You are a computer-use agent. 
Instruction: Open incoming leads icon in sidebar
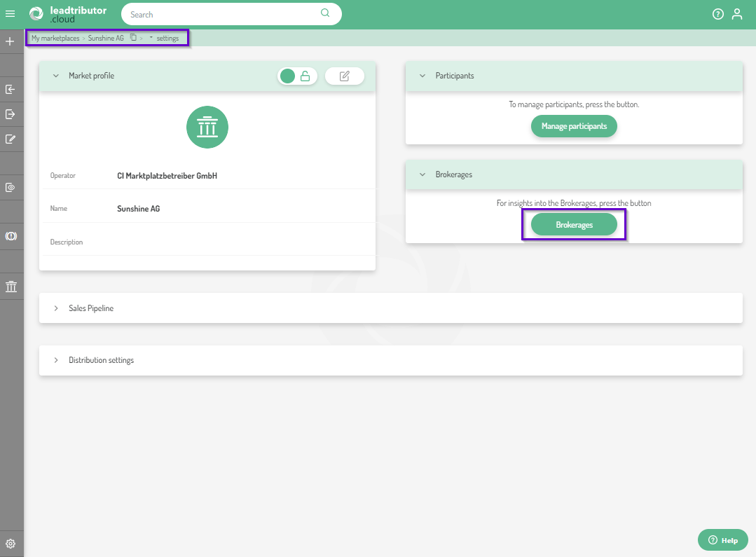[11, 90]
